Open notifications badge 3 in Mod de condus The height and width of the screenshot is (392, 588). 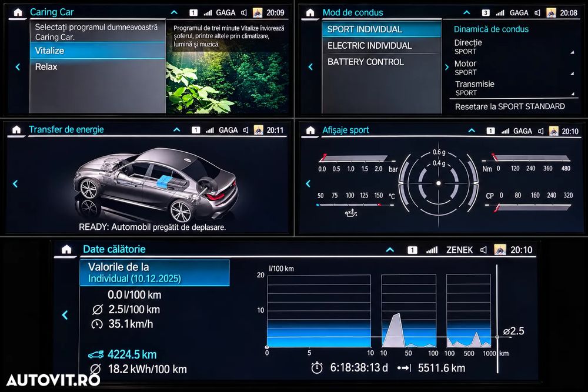(486, 13)
